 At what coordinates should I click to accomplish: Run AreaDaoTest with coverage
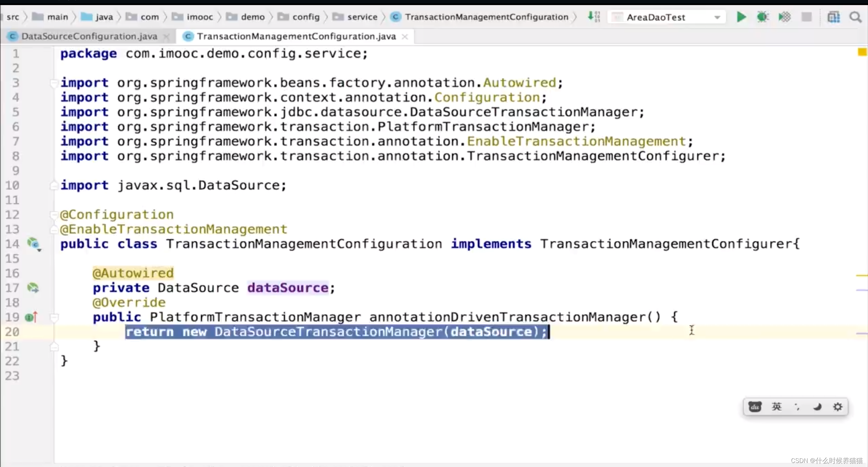(784, 17)
